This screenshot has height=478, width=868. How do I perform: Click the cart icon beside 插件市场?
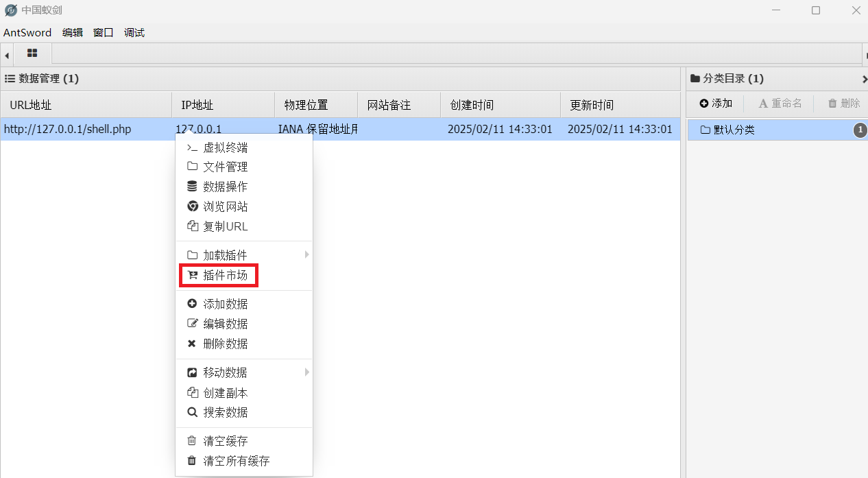[192, 276]
